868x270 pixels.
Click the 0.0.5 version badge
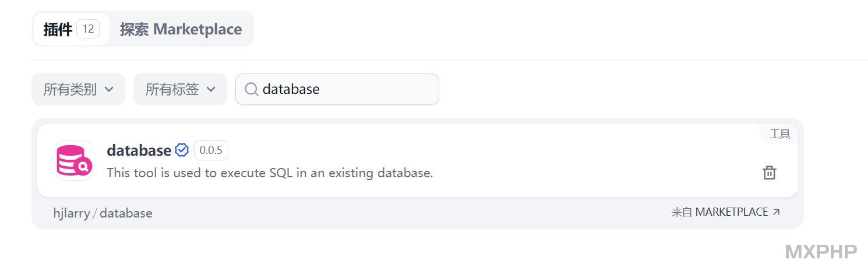pos(211,150)
